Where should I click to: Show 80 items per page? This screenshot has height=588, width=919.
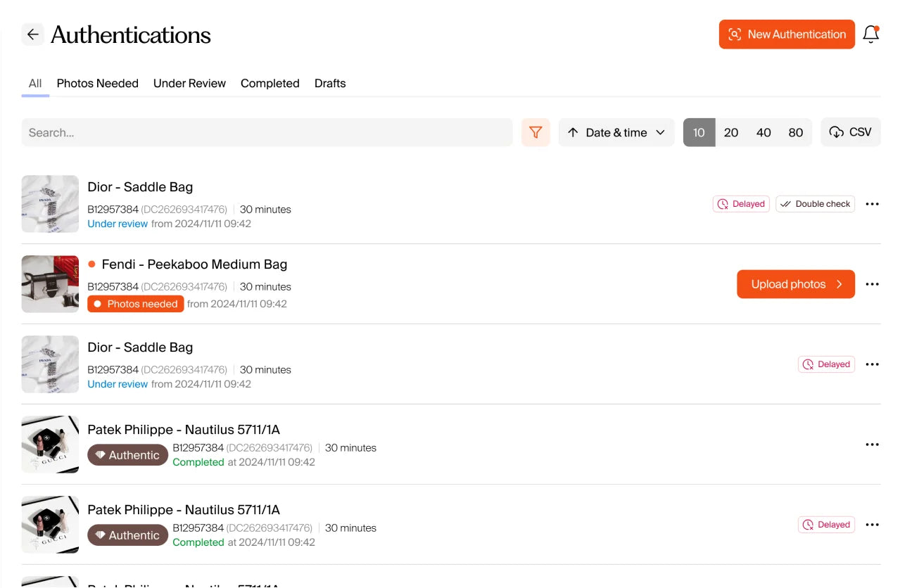pyautogui.click(x=796, y=132)
